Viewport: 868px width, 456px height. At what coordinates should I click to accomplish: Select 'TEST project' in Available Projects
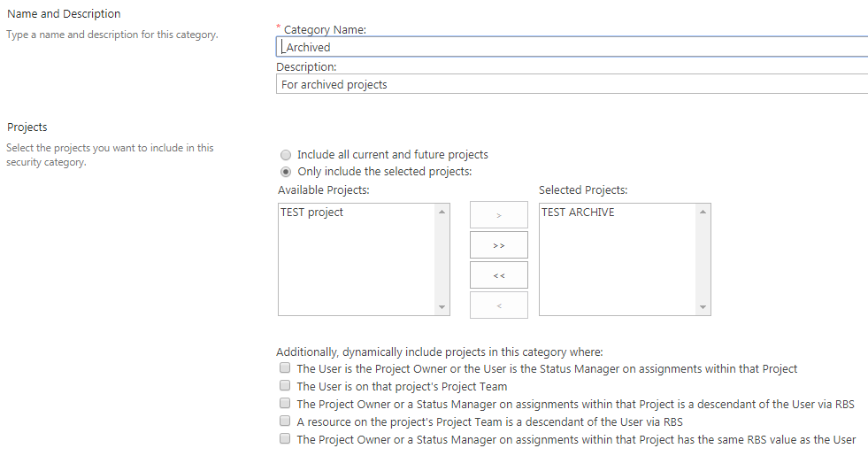tap(312, 213)
